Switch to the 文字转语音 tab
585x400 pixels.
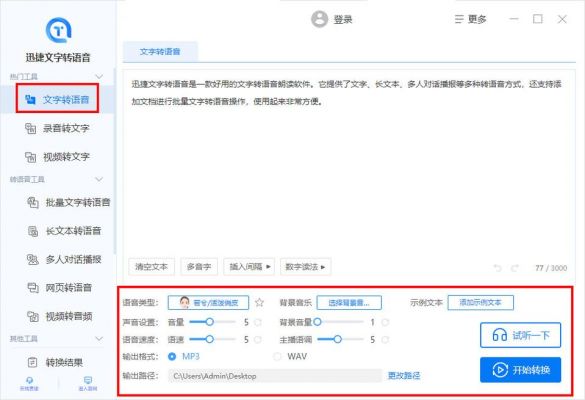[160, 52]
